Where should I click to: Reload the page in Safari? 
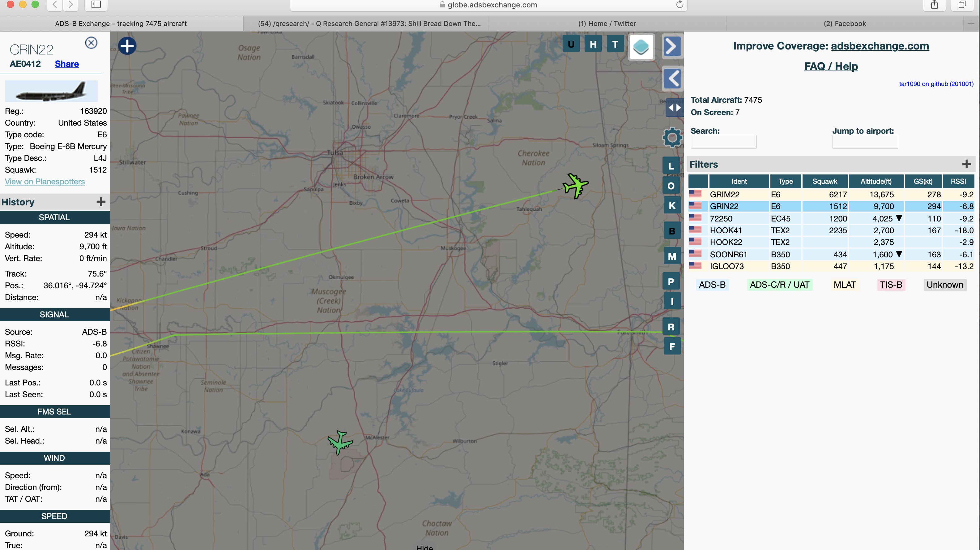tap(680, 5)
